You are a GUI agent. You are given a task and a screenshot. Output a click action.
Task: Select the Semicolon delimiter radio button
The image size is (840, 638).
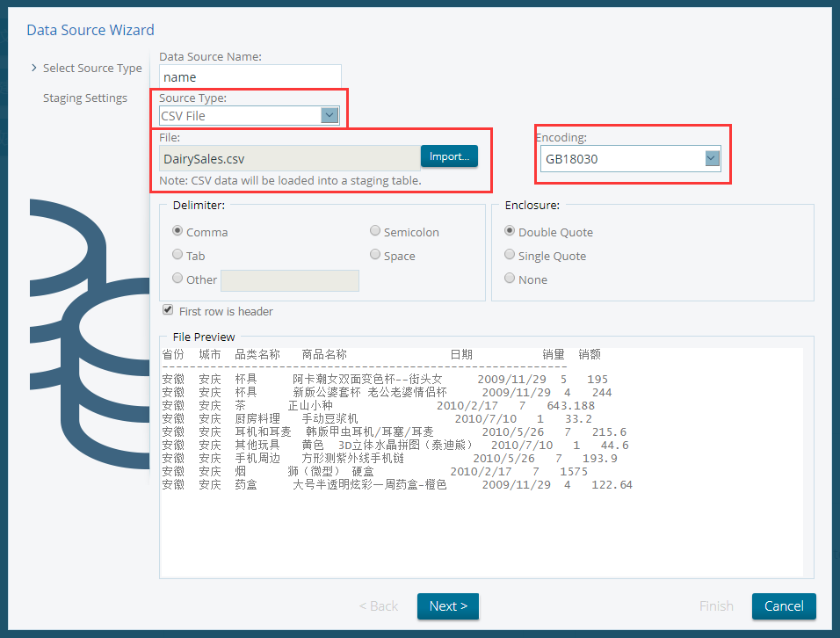pos(375,231)
